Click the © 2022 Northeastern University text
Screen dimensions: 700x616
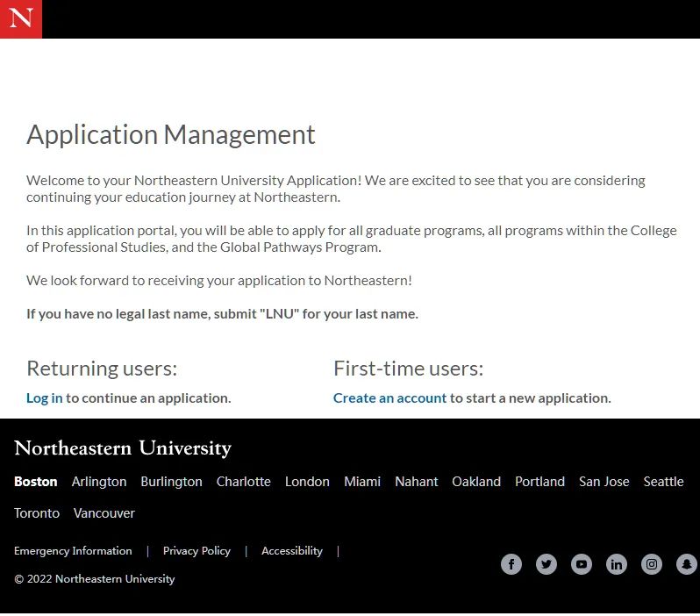point(94,579)
